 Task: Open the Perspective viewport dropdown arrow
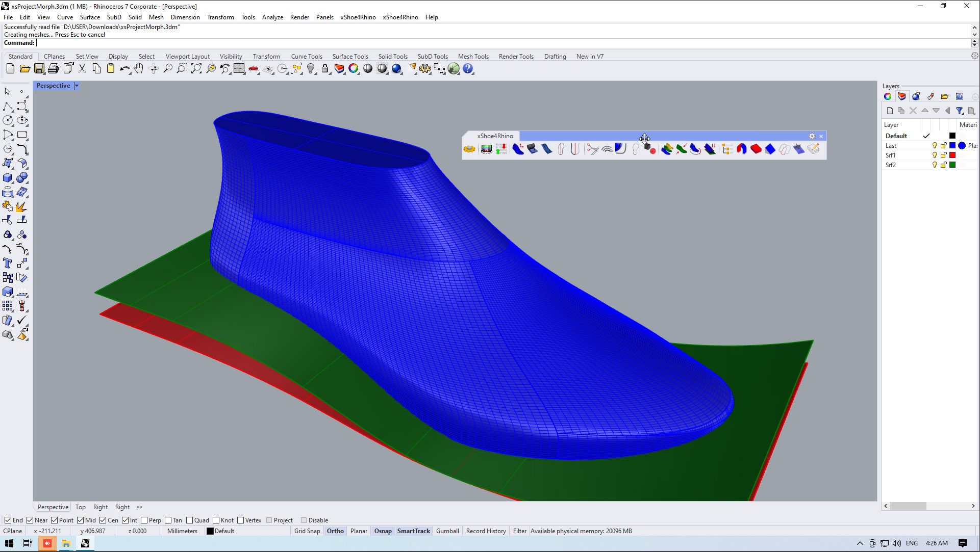click(77, 86)
